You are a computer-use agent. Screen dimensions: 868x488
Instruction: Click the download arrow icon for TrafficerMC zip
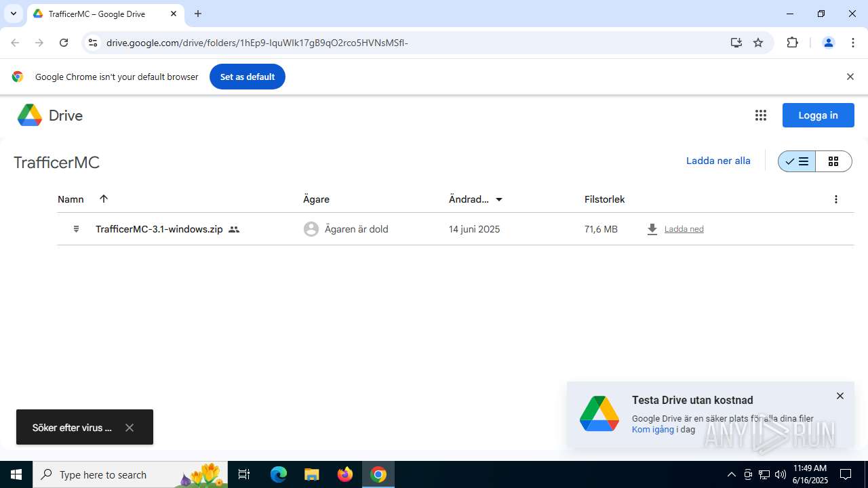tap(652, 229)
